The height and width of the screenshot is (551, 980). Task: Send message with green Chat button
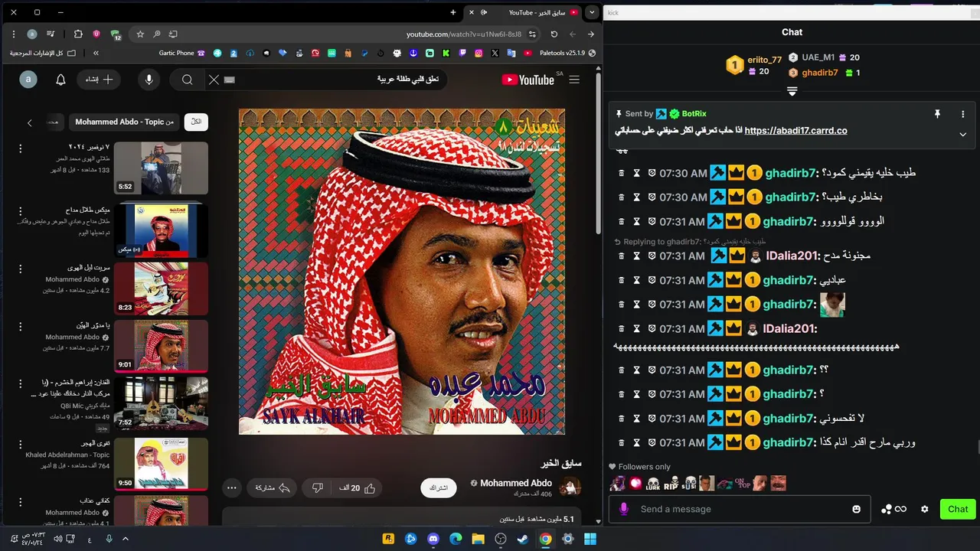pyautogui.click(x=958, y=509)
